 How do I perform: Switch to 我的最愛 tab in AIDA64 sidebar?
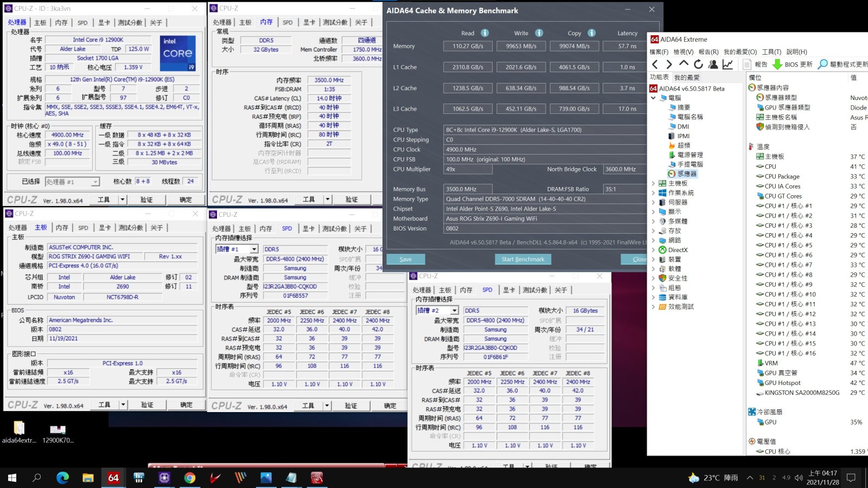pos(687,78)
